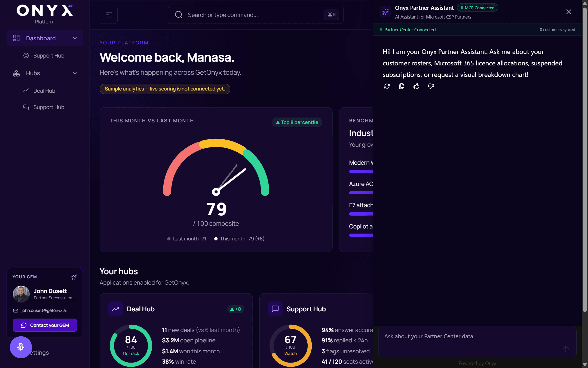This screenshot has width=588, height=368.
Task: Give thumbs up to assistant message
Action: (416, 86)
